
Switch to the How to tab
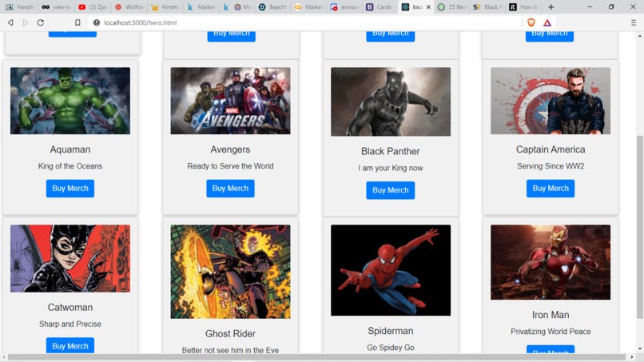[x=524, y=7]
